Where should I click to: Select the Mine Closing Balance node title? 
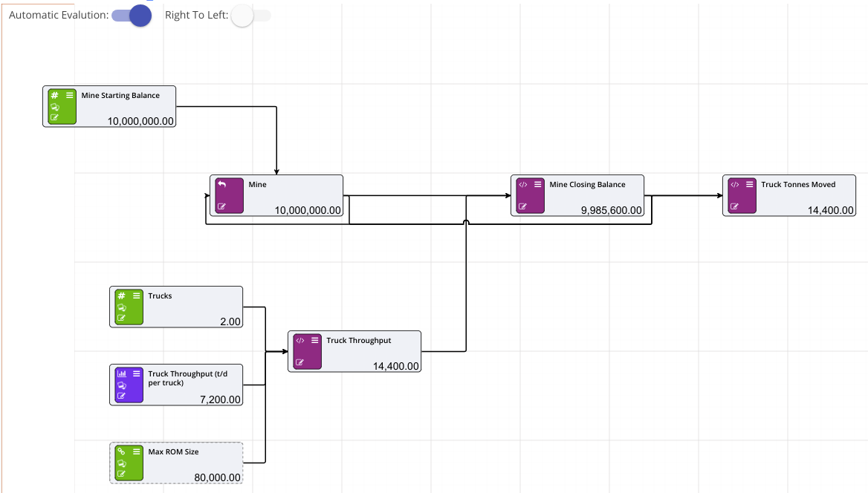click(x=587, y=185)
